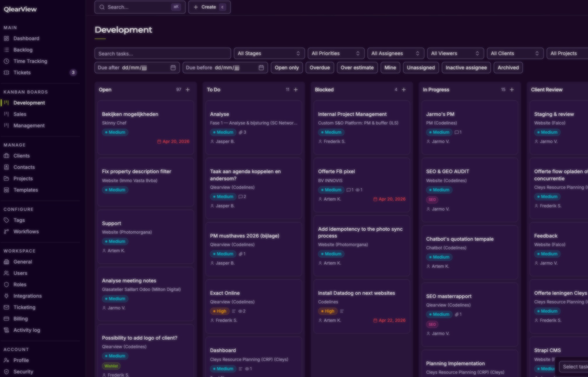Open Backlog list icon in sidebar

(6, 50)
